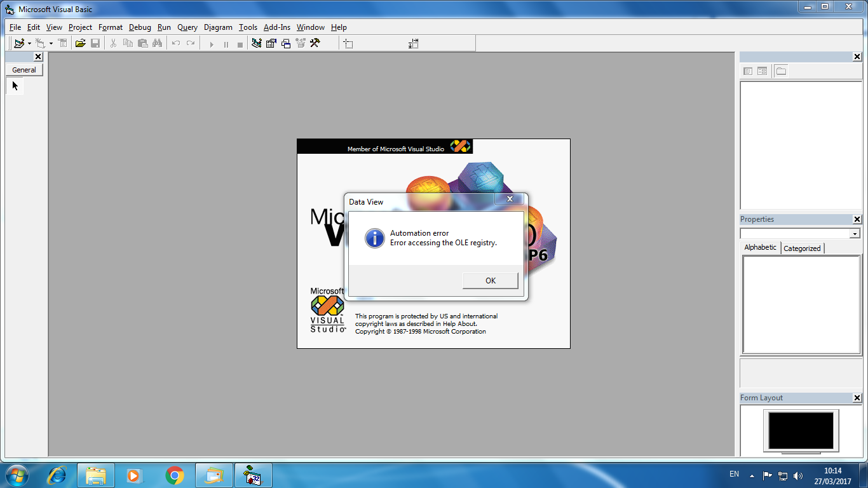This screenshot has height=488, width=868.
Task: Click the Redo arrow icon
Action: point(191,43)
